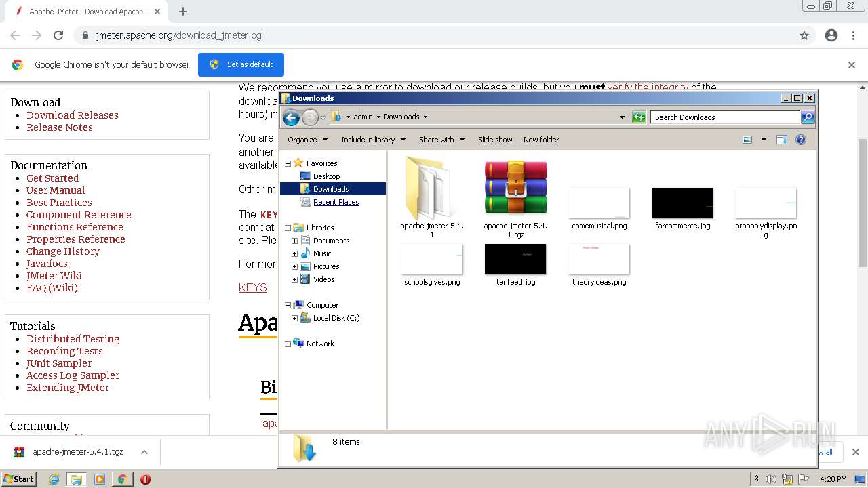Show hidden tray icons
The width and height of the screenshot is (868, 488).
click(756, 479)
